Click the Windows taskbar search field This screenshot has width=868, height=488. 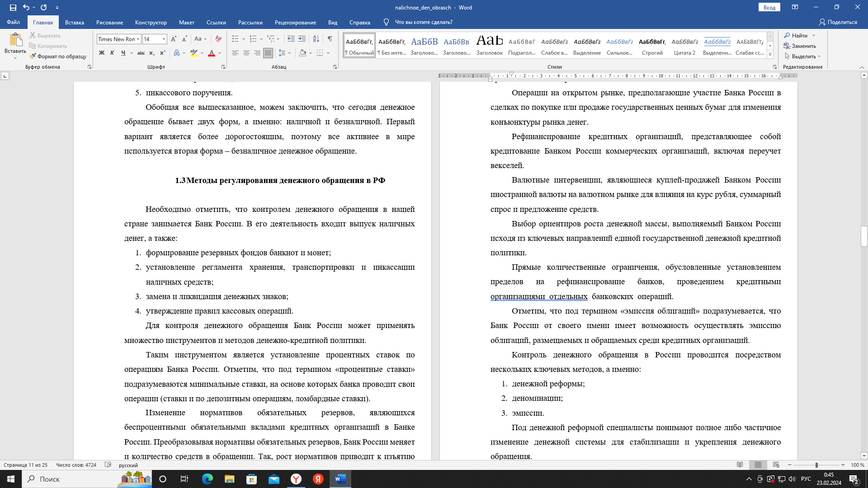86,479
